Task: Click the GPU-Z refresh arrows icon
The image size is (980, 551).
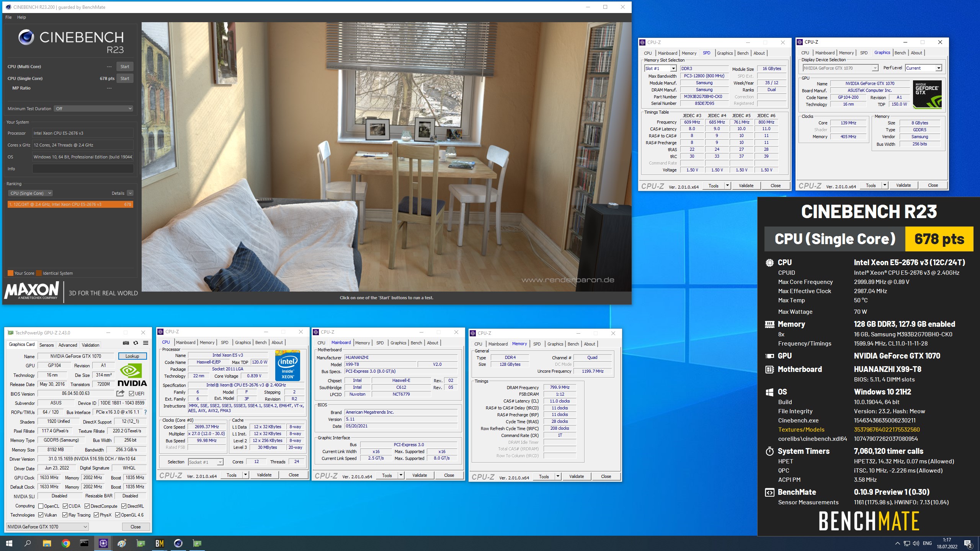Action: [136, 343]
